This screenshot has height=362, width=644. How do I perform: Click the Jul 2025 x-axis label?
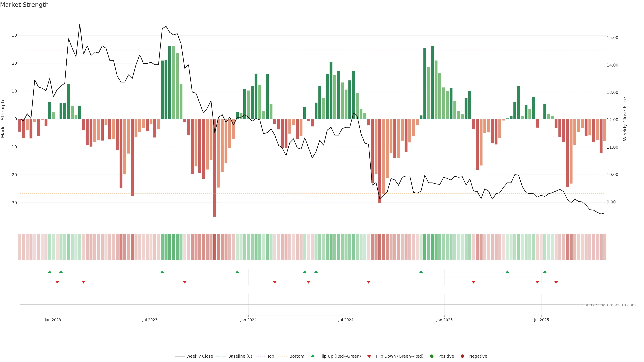click(541, 320)
